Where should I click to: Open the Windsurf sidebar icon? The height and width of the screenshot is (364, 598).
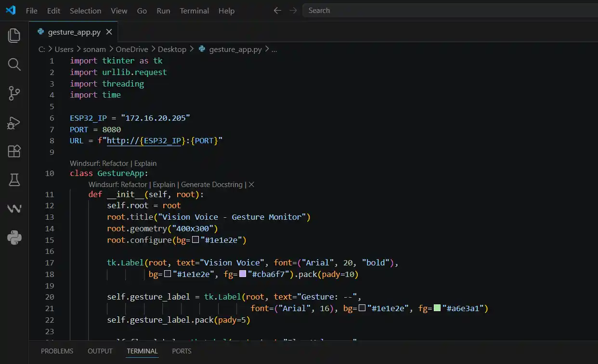pyautogui.click(x=14, y=209)
